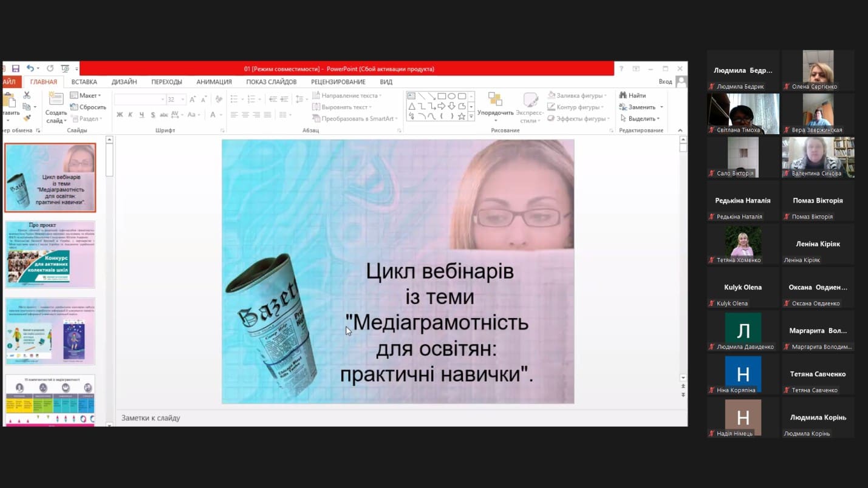The image size is (868, 488).
Task: Pick the 5-point Star shape
Action: click(462, 116)
